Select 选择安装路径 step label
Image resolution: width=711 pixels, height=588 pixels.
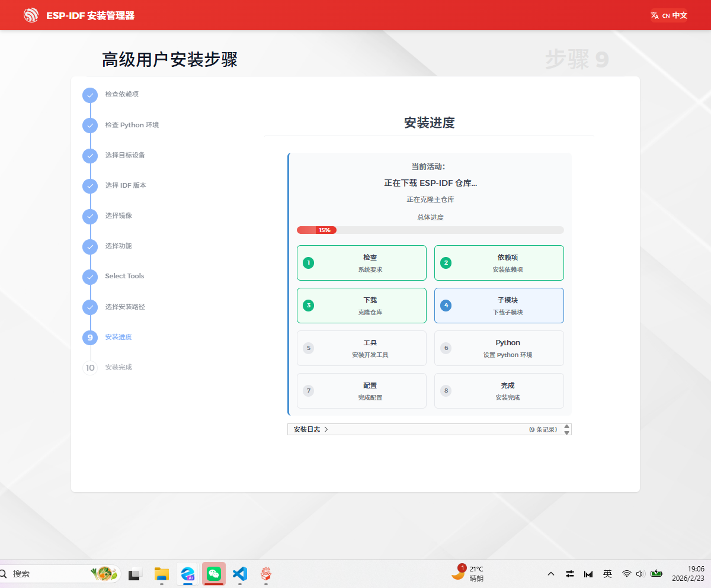(x=125, y=307)
